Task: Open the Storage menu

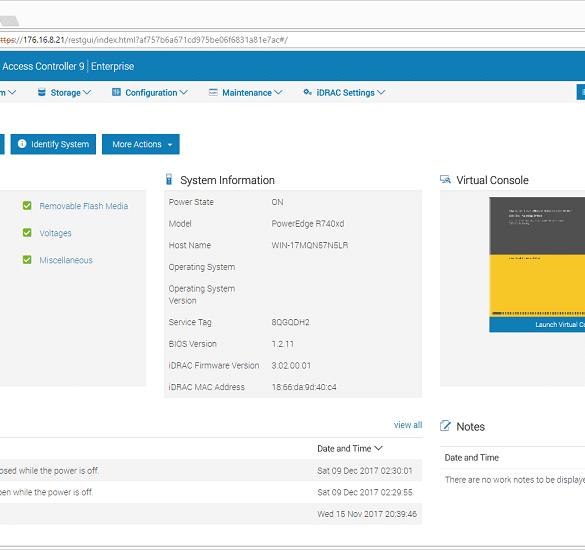Action: tap(65, 93)
